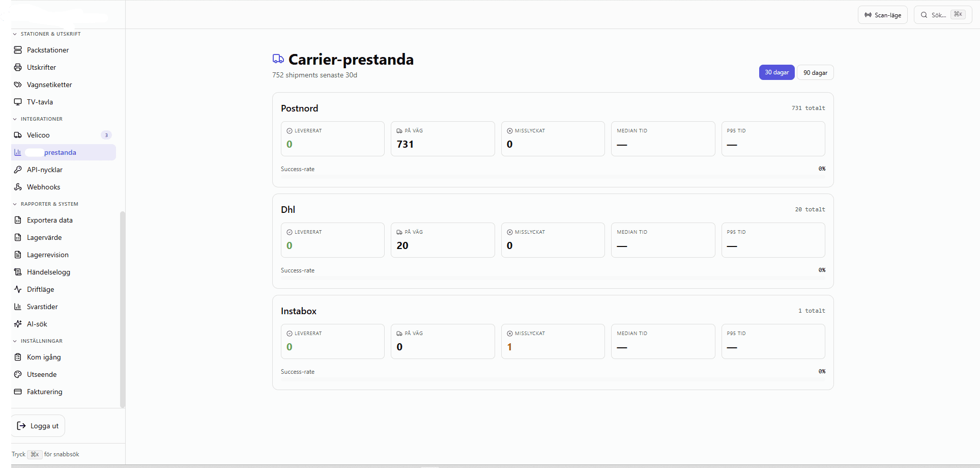Screen dimensions: 980x468
Task: Click the TV-tavla monitor icon
Action: [18, 102]
